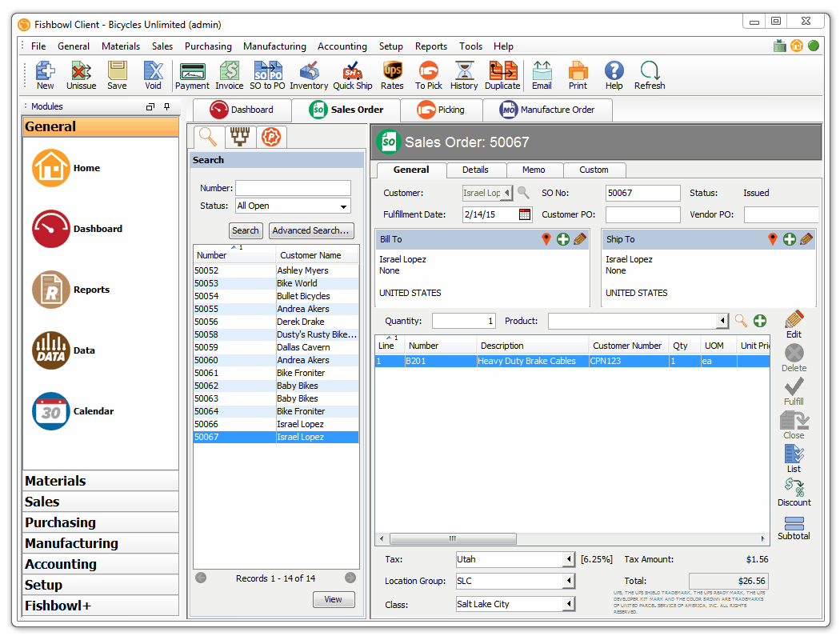Click the View button
Screen dimensions: 840x640
pyautogui.click(x=334, y=600)
